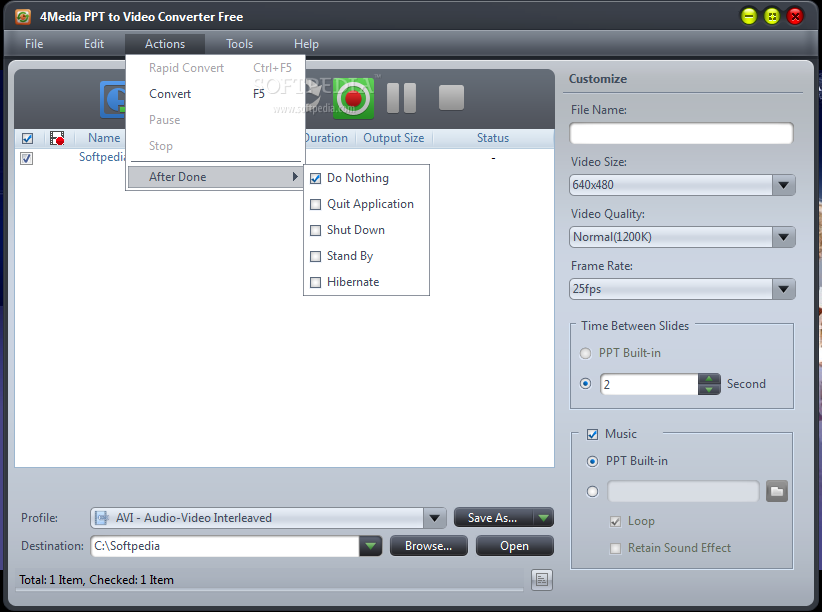Select PPT Built-in music radio button
The width and height of the screenshot is (822, 612).
pos(592,461)
